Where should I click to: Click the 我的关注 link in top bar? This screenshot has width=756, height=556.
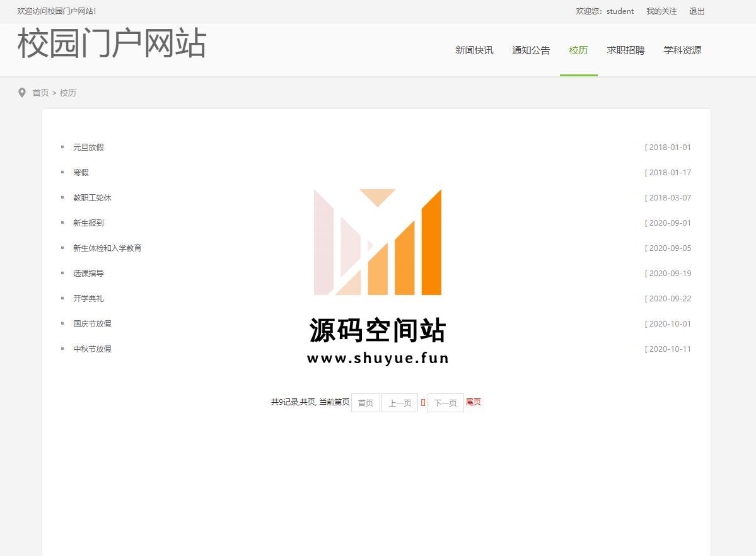pos(661,11)
